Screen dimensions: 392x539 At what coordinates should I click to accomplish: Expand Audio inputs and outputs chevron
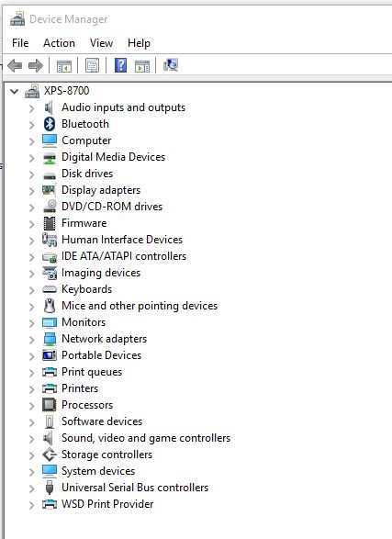coord(31,108)
